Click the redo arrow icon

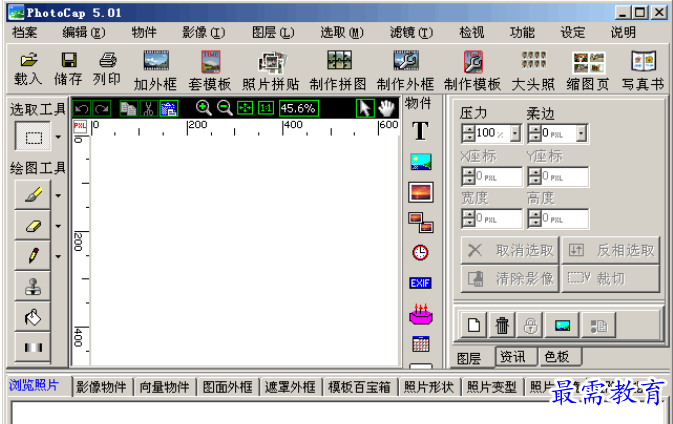click(x=102, y=108)
